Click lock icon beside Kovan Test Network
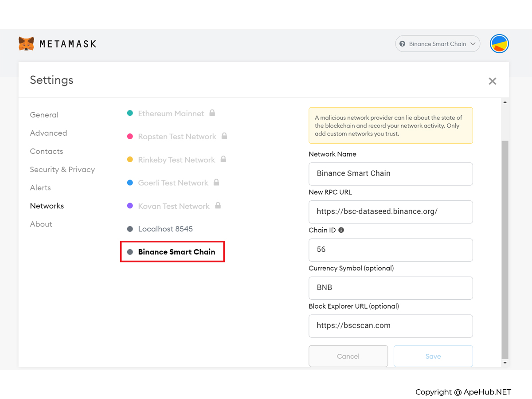 pos(218,206)
